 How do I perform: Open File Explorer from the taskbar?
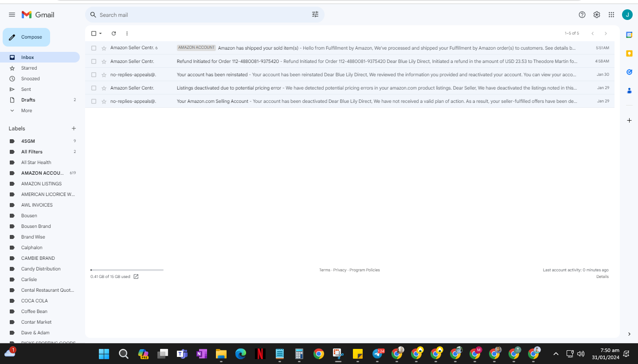click(221, 354)
